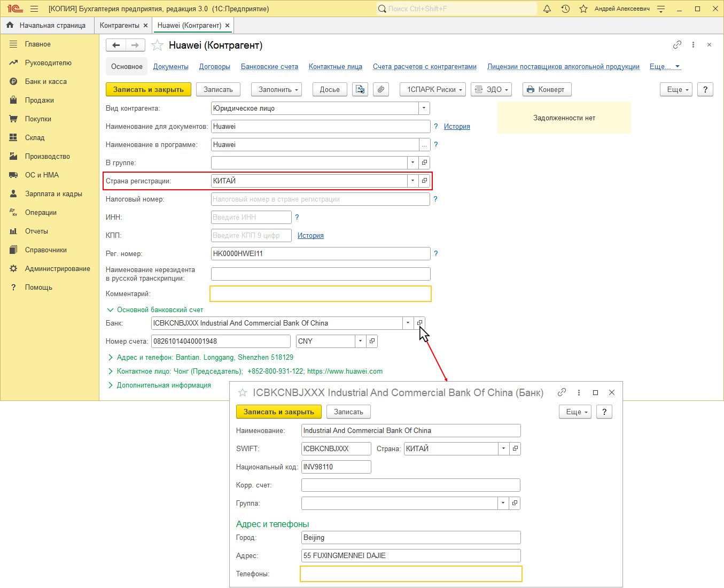Viewport: 724px width, 588px height.
Task: Open history clock icon in title bar
Action: coord(565,9)
